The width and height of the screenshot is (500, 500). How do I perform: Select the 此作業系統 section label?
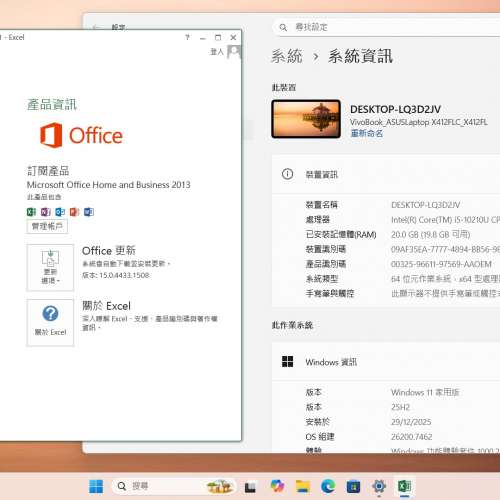292,325
